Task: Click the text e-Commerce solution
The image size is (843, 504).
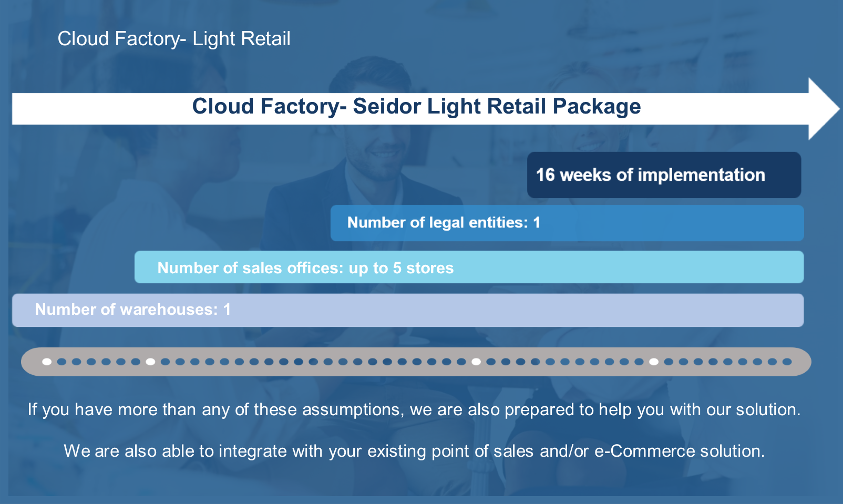Action: [x=680, y=451]
